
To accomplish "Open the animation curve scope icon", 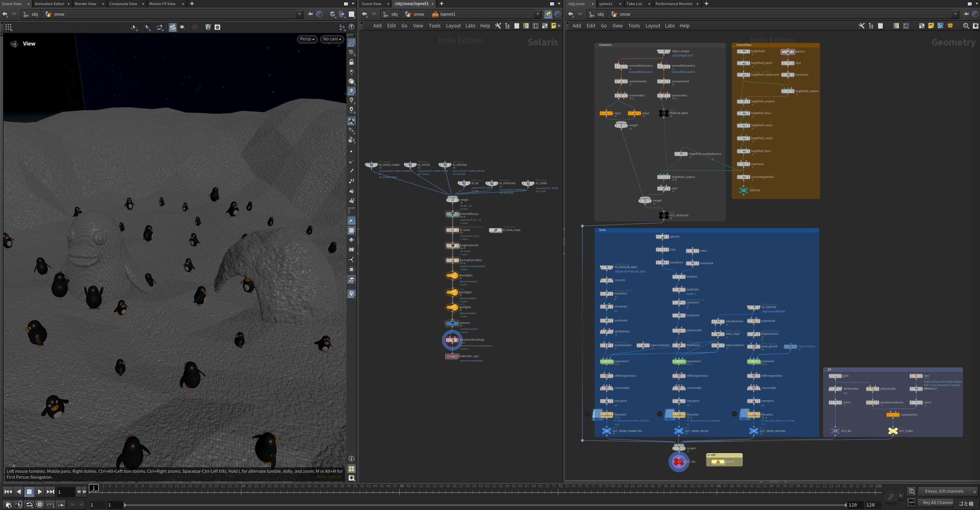I will point(912,502).
